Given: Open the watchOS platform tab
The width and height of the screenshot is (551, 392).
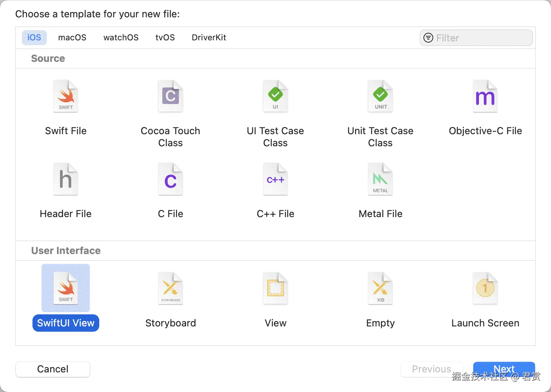Looking at the screenshot, I should 121,38.
